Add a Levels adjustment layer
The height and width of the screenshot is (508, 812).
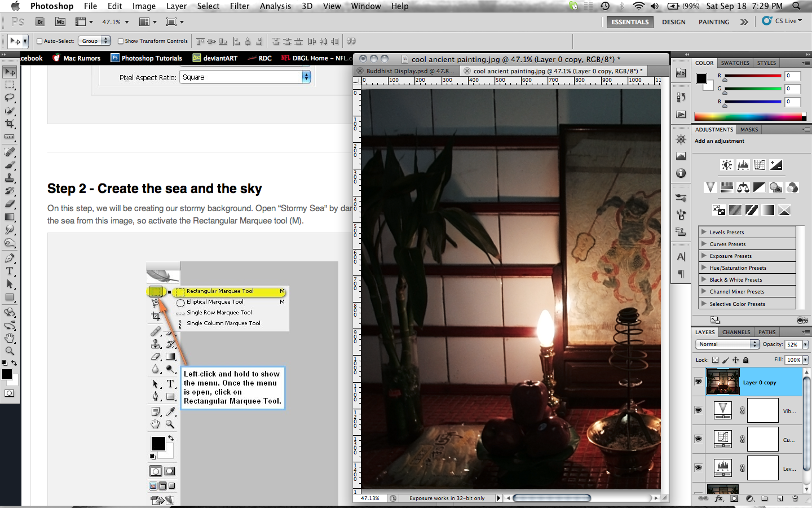click(743, 165)
